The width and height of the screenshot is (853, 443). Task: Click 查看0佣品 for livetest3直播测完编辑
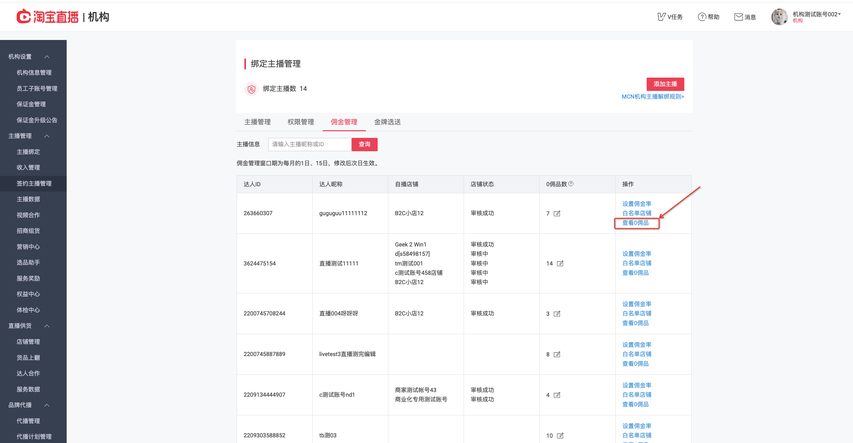click(x=635, y=364)
